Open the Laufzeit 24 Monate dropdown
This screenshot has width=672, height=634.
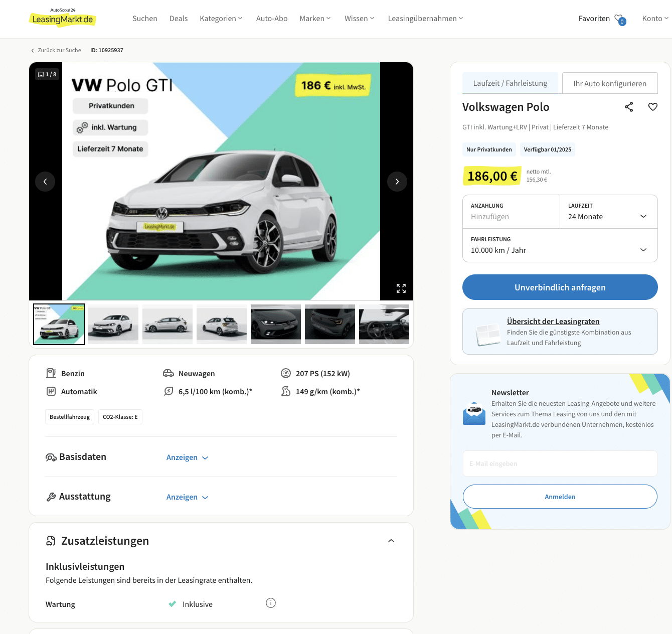pos(609,212)
